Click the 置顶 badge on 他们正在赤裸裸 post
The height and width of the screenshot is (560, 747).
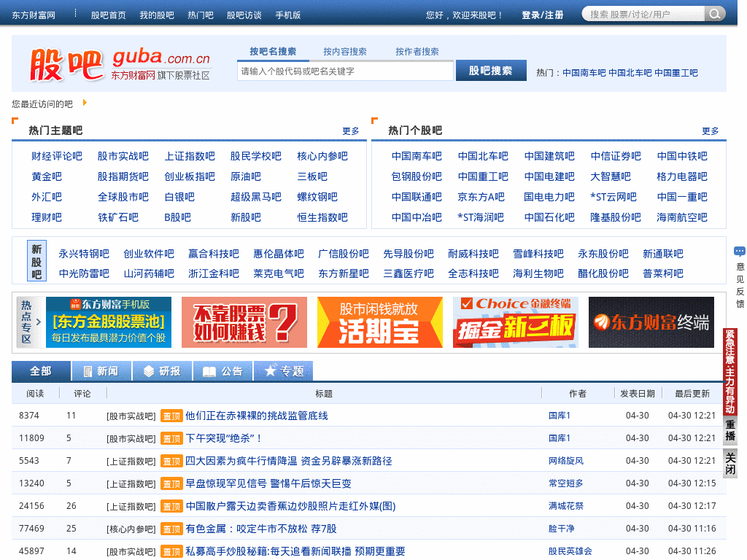tap(171, 416)
